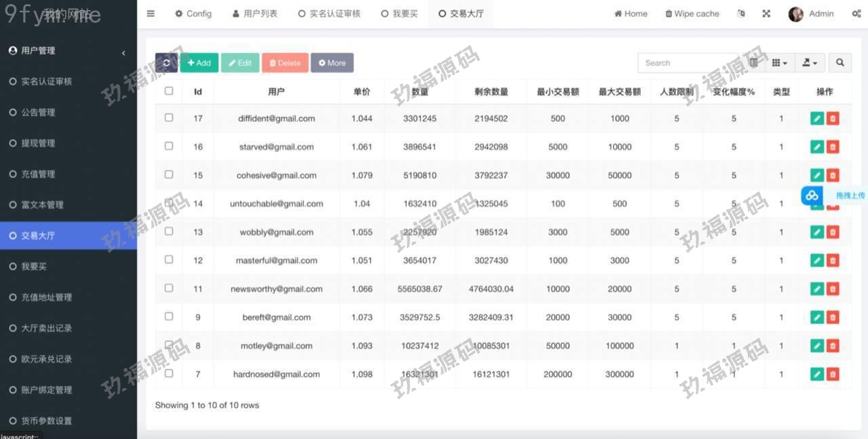The height and width of the screenshot is (439, 868).
Task: Check the select-all header checkbox
Action: [169, 91]
